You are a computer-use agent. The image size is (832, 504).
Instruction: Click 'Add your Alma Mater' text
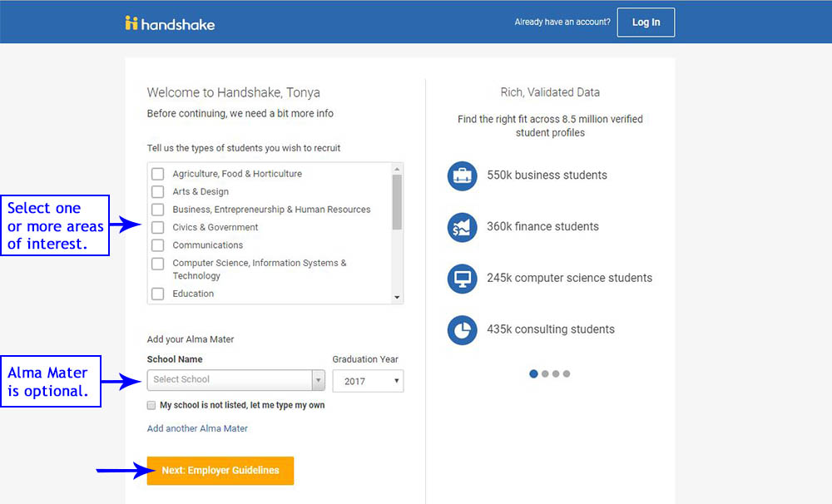tap(191, 339)
